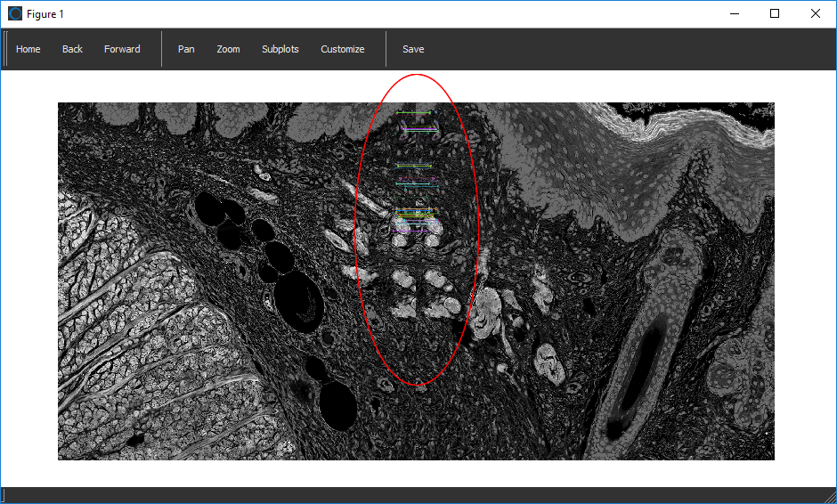Click the red ellipse outline at its bottom
This screenshot has height=504, width=837.
(417, 385)
